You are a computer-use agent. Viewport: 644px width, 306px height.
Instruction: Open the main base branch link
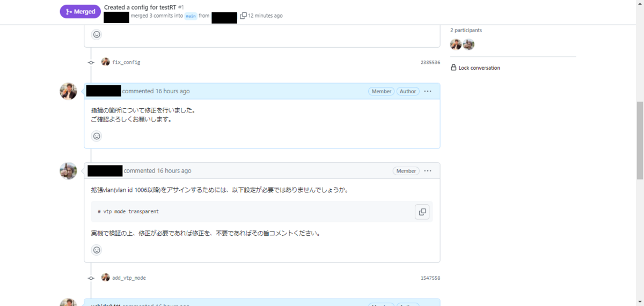(x=191, y=16)
